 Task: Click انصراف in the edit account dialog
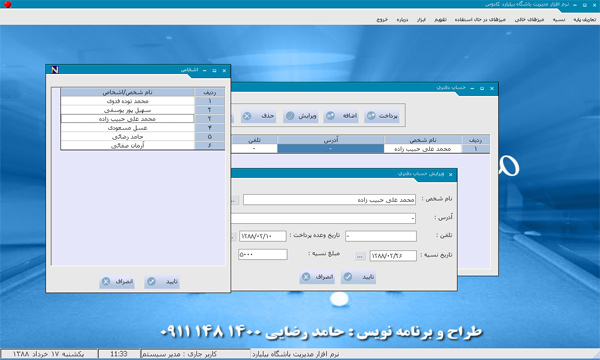pyautogui.click(x=317, y=277)
